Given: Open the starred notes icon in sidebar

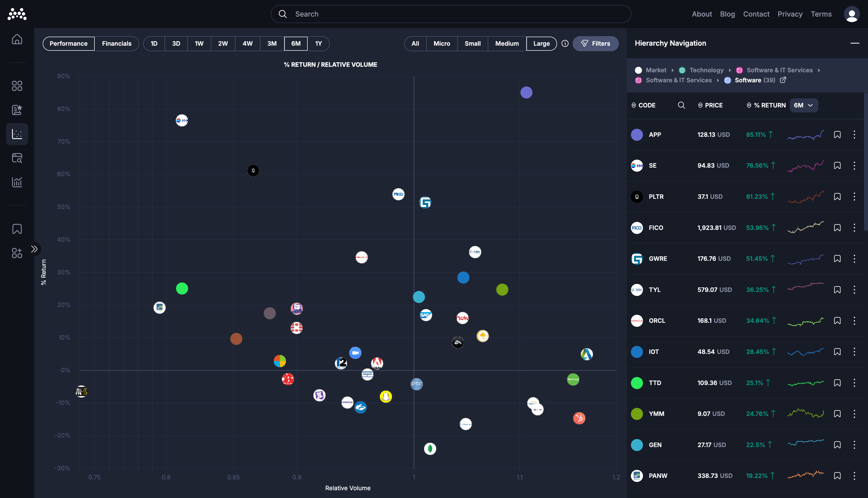Looking at the screenshot, I should click(17, 110).
